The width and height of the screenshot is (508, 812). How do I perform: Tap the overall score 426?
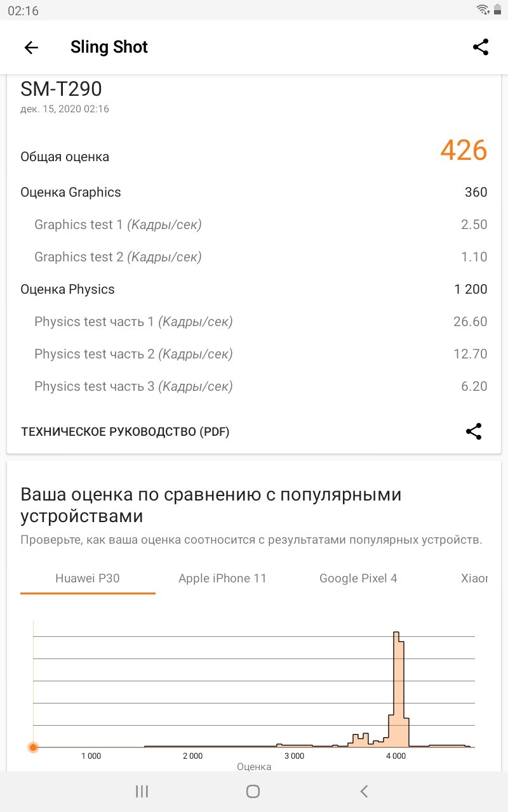pos(464,150)
